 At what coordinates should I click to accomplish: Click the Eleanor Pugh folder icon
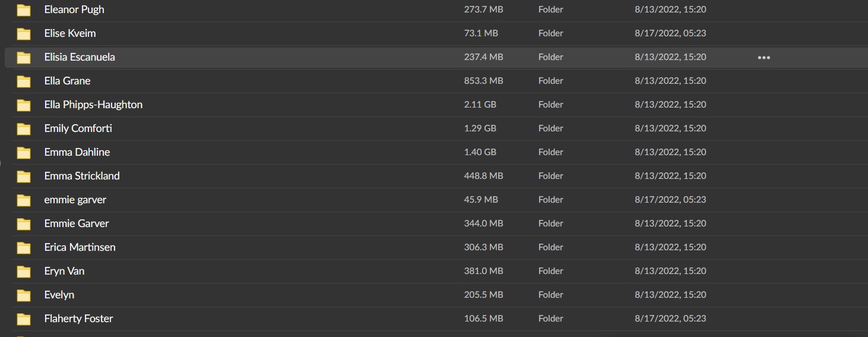point(24,10)
